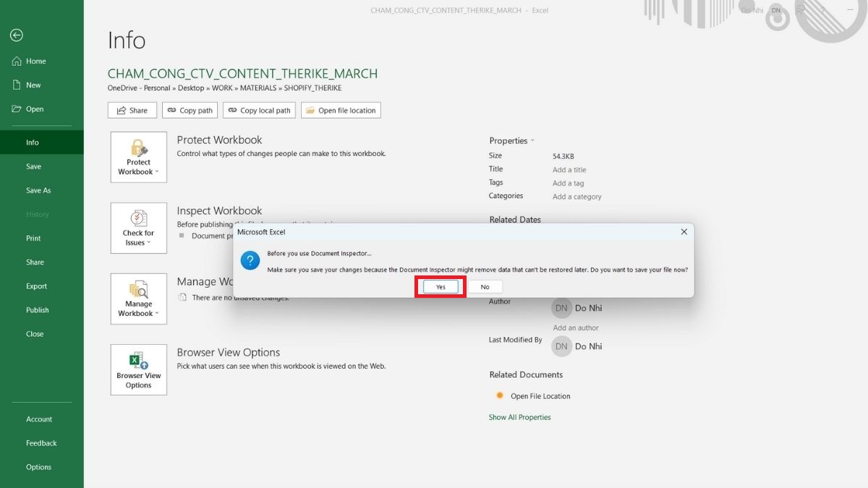The image size is (868, 488).
Task: Click the Add a title field
Action: [x=569, y=169]
